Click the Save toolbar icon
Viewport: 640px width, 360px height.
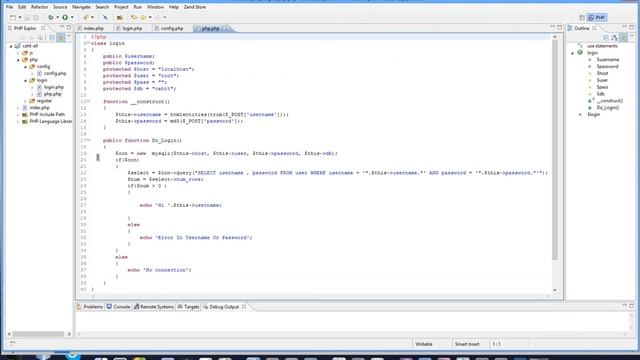(x=27, y=18)
